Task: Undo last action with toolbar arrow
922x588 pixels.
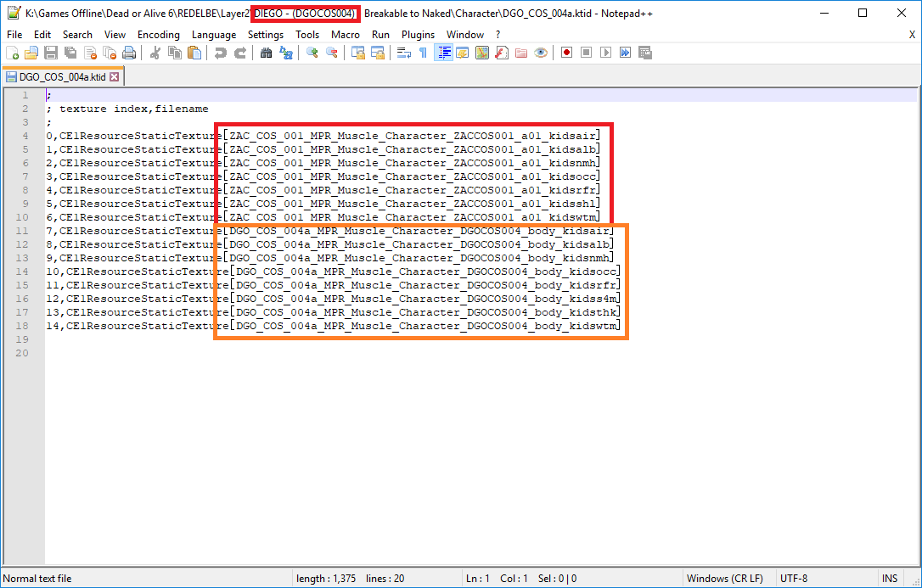Action: tap(221, 53)
